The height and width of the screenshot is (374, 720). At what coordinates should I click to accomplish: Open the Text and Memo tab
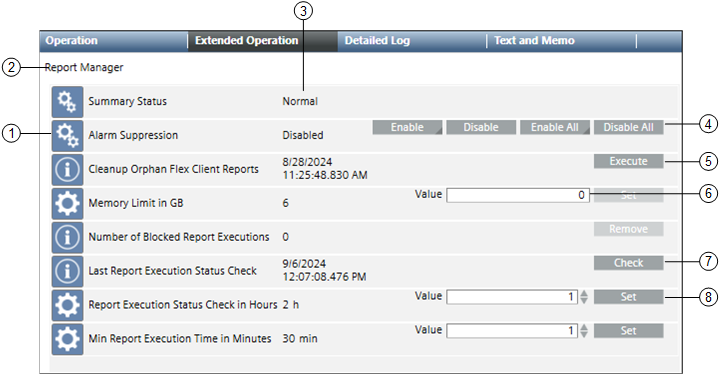tap(561, 41)
